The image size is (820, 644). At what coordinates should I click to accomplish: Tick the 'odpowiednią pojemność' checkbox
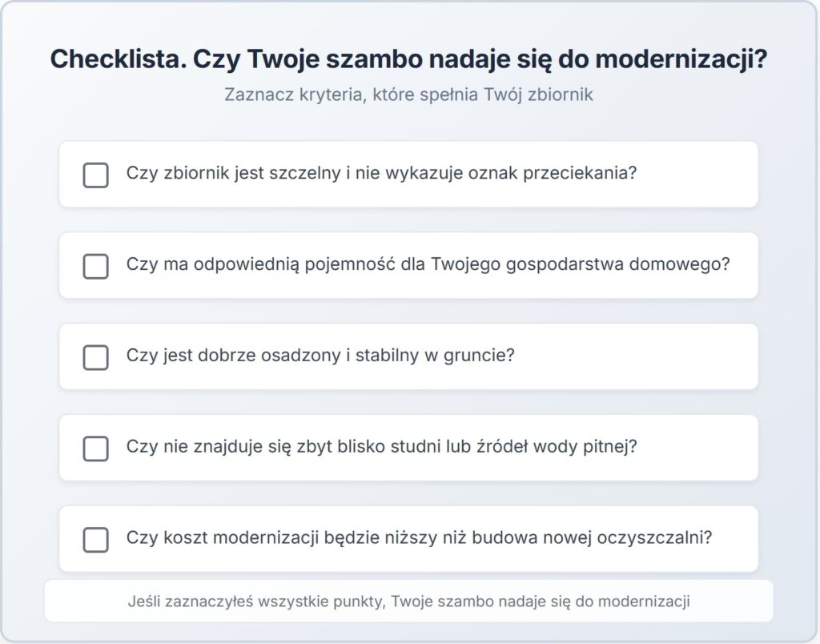coord(96,266)
